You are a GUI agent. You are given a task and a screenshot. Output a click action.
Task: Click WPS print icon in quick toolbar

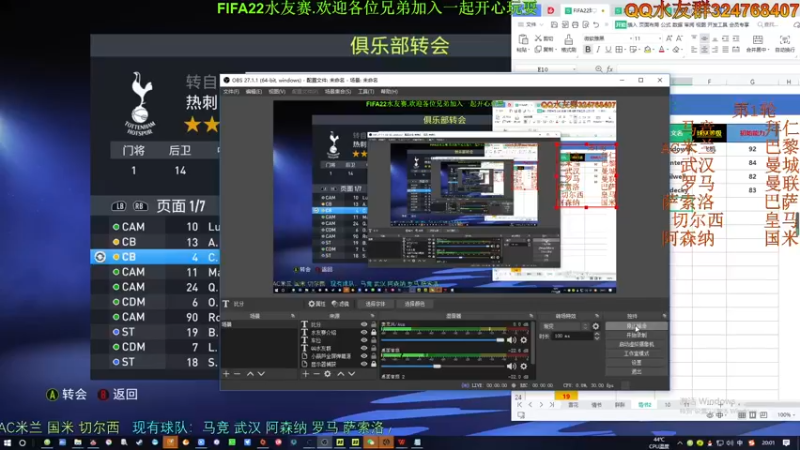575,24
